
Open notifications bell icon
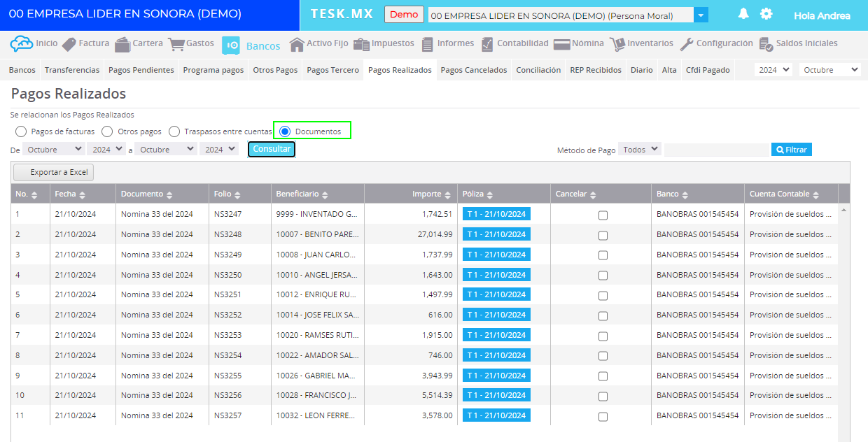tap(743, 14)
